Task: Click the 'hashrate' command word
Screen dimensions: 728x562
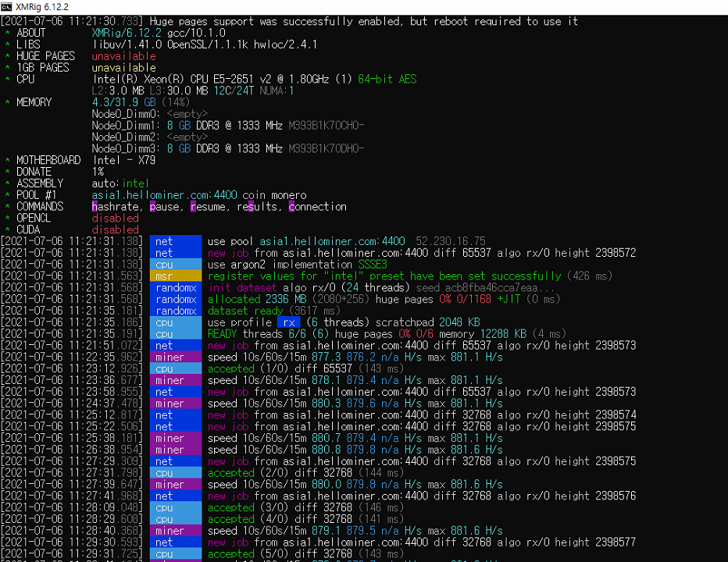Action: point(115,207)
